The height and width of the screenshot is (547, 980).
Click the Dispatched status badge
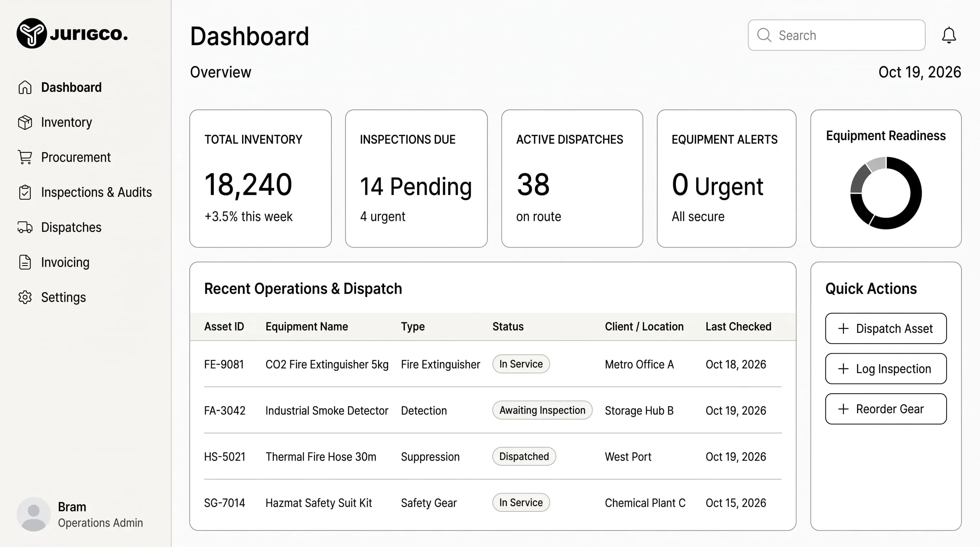[524, 456]
